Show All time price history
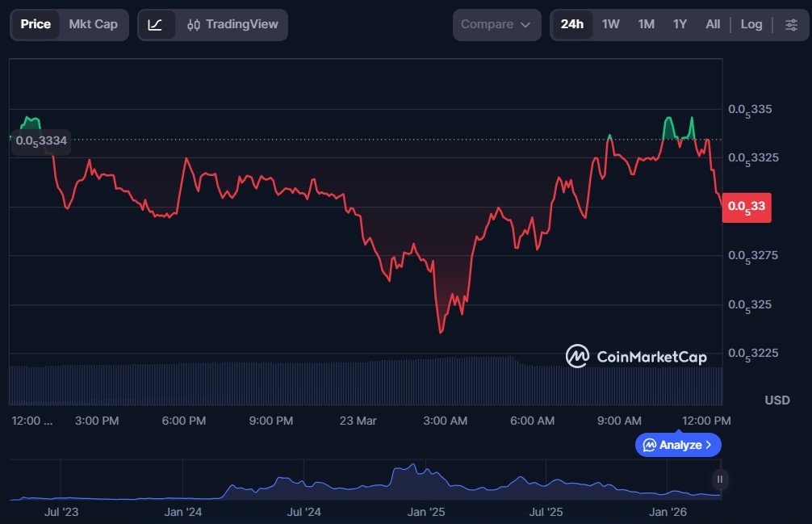This screenshot has height=524, width=812. click(713, 24)
